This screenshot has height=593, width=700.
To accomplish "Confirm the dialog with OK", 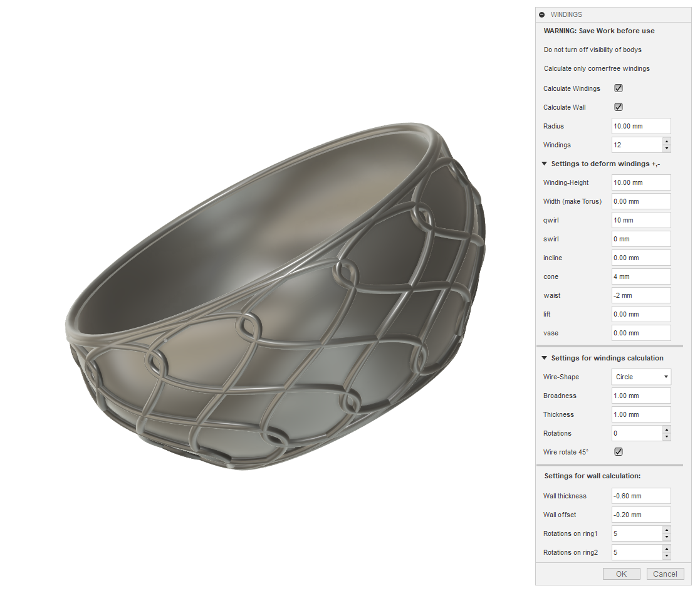I will (x=621, y=574).
